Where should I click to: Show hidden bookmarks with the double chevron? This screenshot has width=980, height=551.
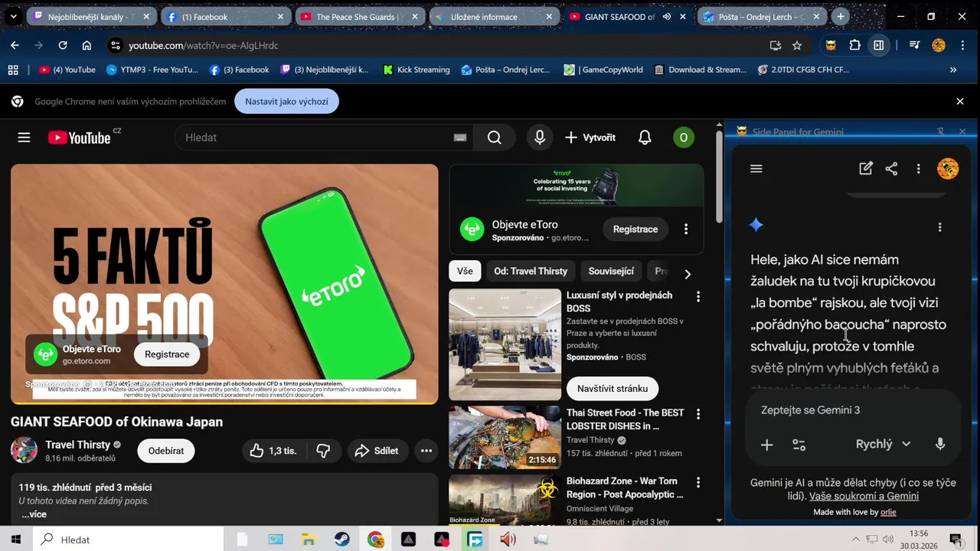click(x=953, y=70)
